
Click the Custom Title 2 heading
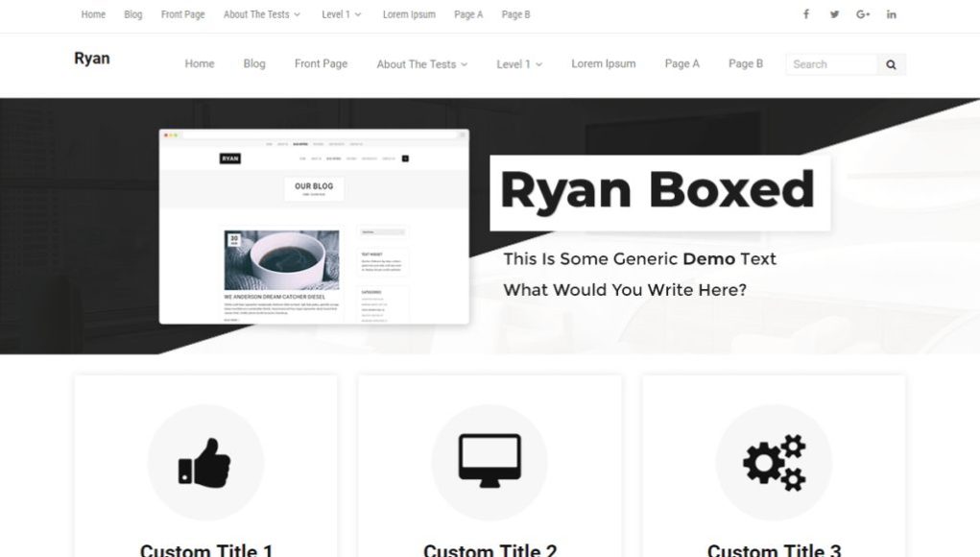click(x=490, y=550)
